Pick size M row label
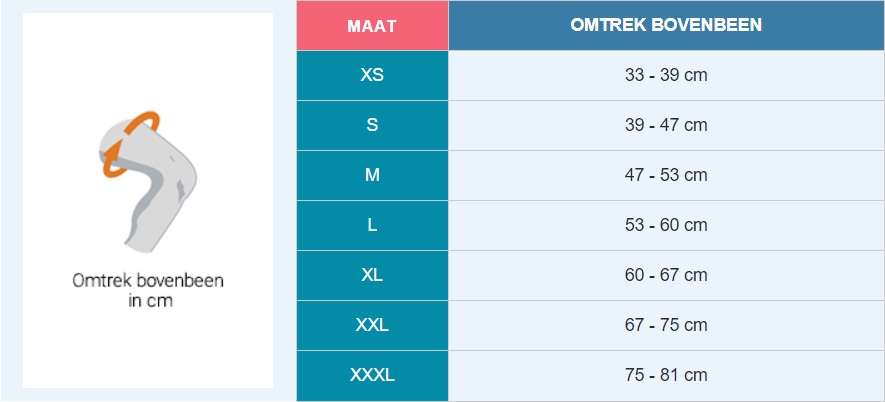The height and width of the screenshot is (402, 885). (x=372, y=175)
